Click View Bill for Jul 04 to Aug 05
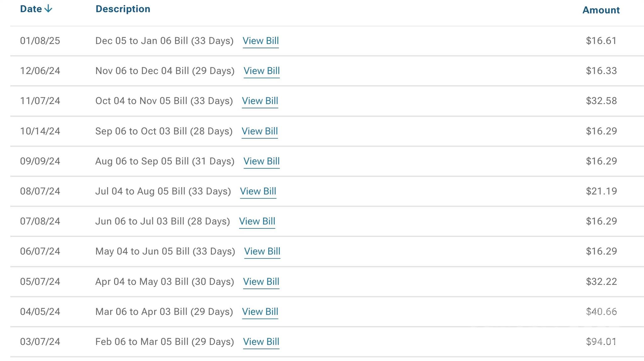Image resolution: width=644 pixels, height=361 pixels. click(x=258, y=191)
